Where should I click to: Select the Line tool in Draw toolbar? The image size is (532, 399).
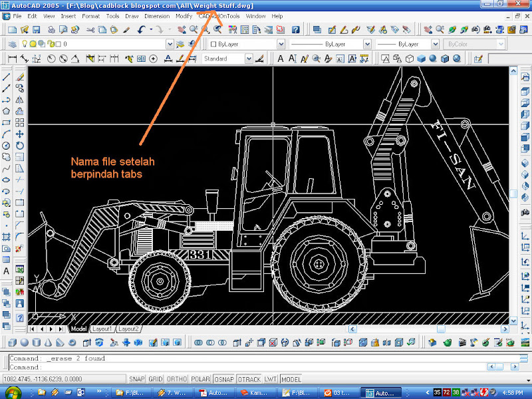click(x=6, y=76)
